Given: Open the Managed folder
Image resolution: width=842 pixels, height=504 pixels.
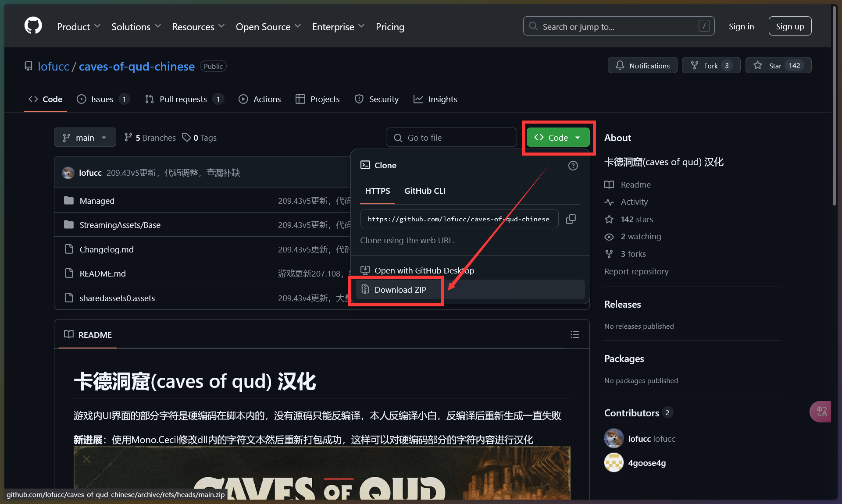Looking at the screenshot, I should (97, 201).
